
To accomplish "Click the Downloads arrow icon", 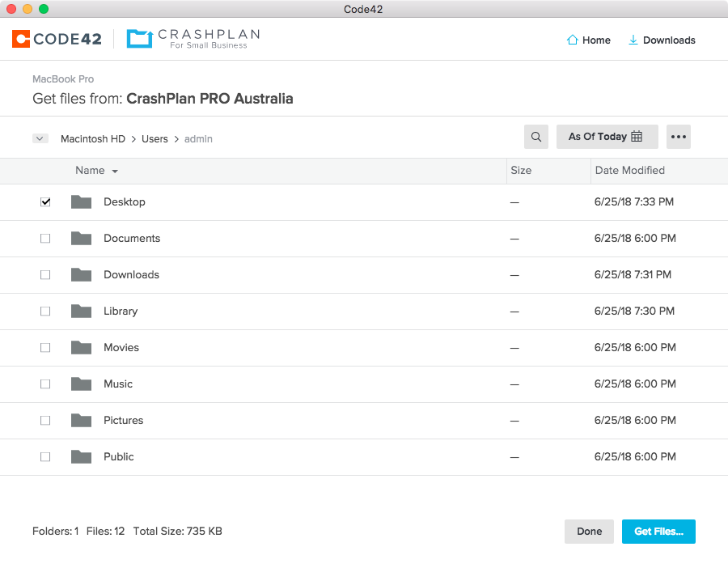I will pyautogui.click(x=633, y=40).
